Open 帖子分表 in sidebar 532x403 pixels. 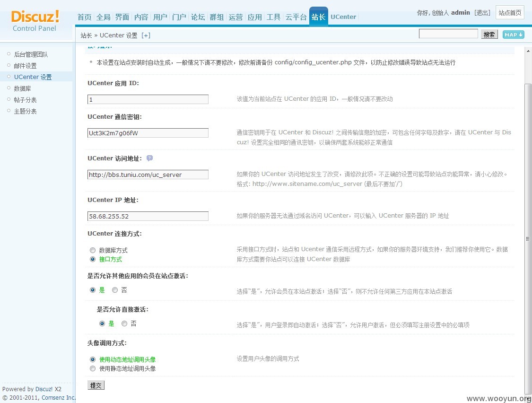[25, 100]
